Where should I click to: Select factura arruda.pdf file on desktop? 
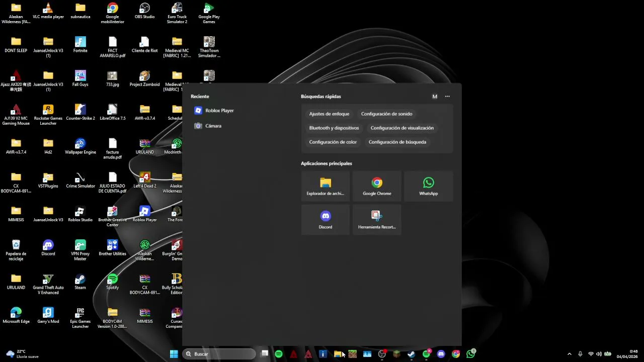[113, 149]
